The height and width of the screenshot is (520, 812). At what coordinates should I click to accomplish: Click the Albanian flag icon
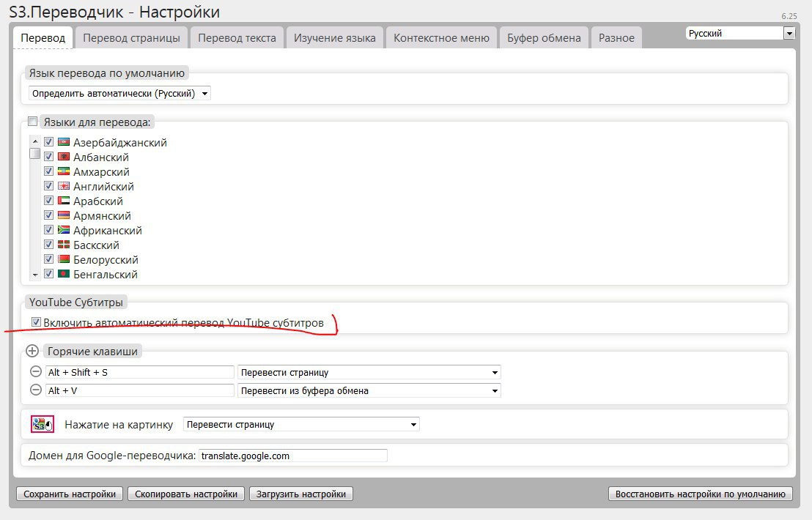click(64, 156)
